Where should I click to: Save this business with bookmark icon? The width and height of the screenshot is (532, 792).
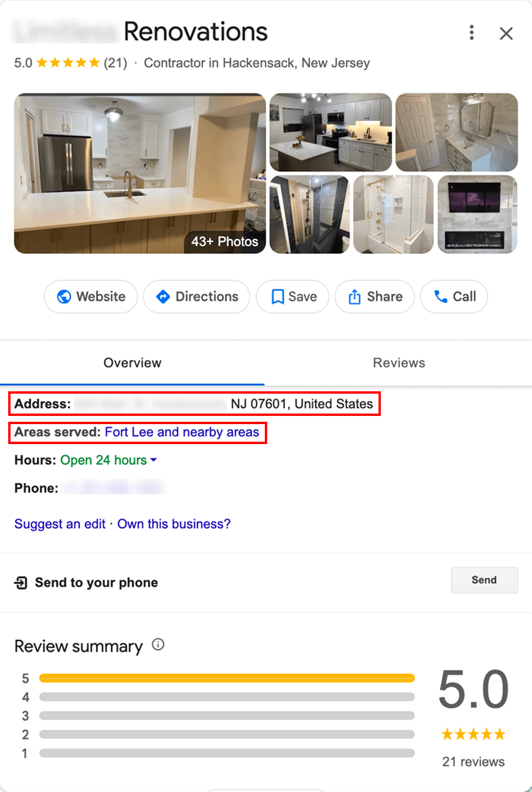coord(293,296)
